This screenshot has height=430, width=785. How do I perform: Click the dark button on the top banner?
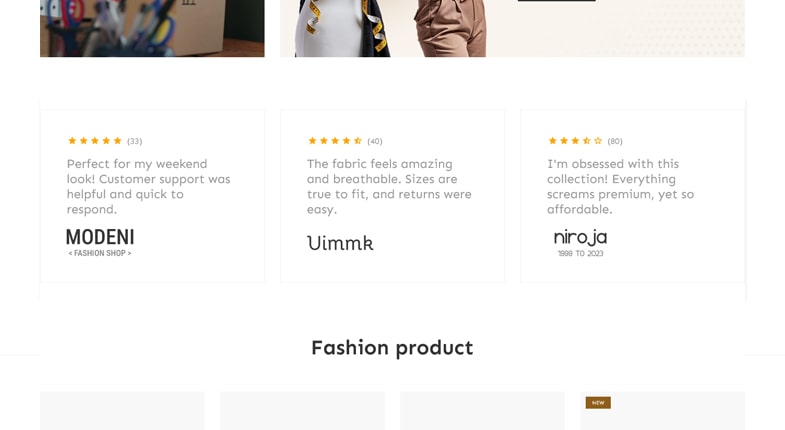click(x=556, y=1)
